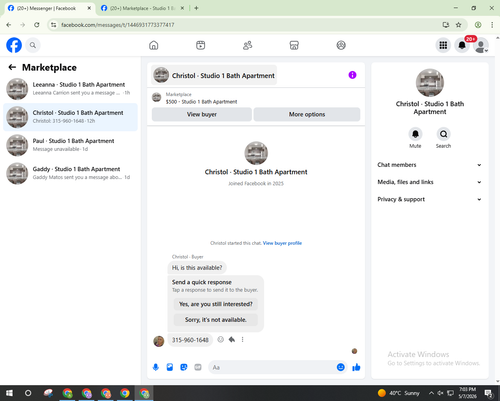Open the Windows notification center
Screen dimensions: 500x401
[489, 393]
